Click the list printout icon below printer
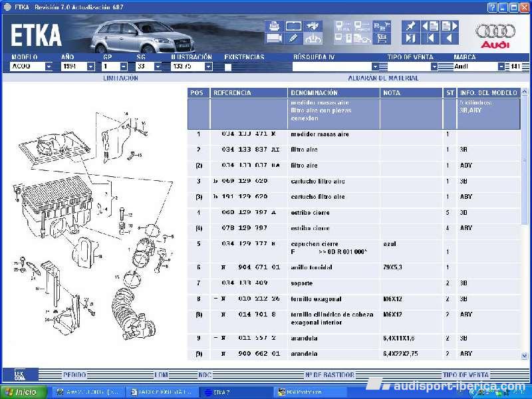This screenshot has height=399, width=532. pos(274,39)
